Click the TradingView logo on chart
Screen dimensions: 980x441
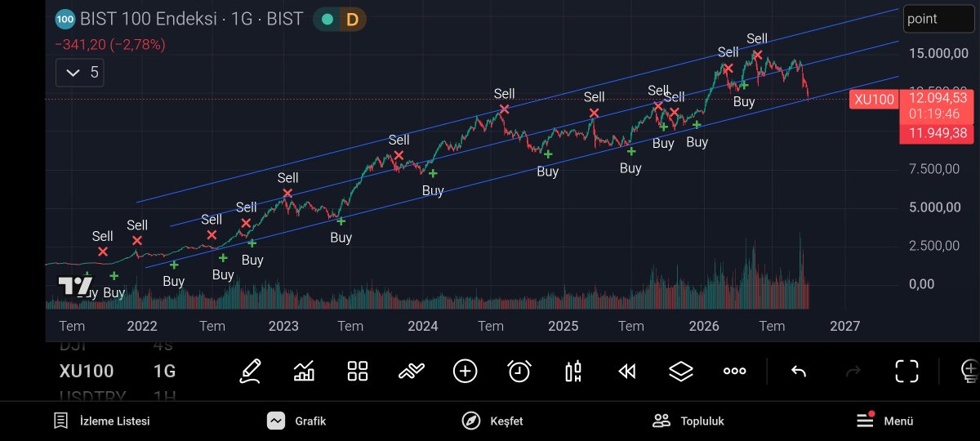75,286
